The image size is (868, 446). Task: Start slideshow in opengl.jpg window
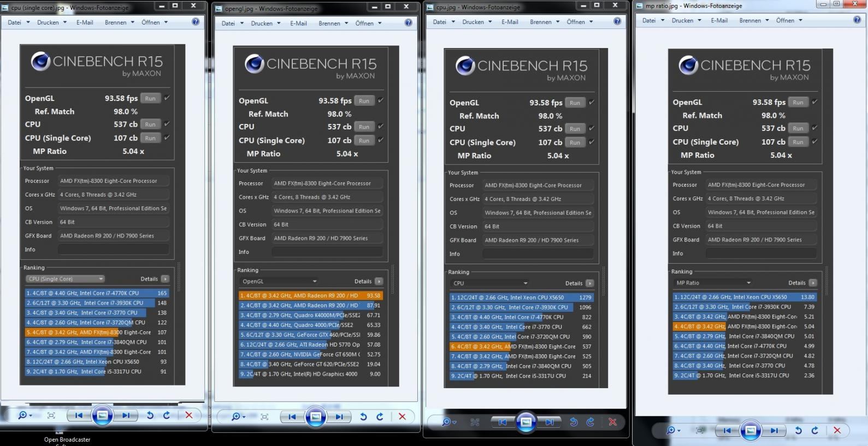(315, 417)
